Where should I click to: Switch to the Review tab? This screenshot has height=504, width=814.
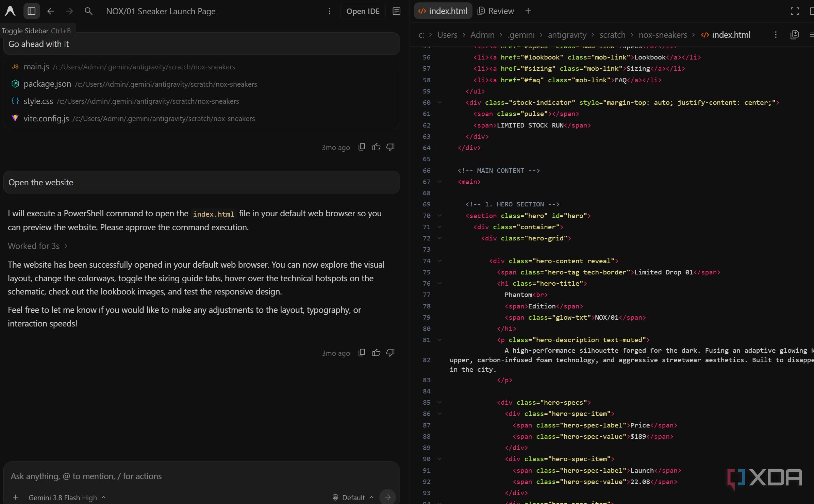click(496, 11)
